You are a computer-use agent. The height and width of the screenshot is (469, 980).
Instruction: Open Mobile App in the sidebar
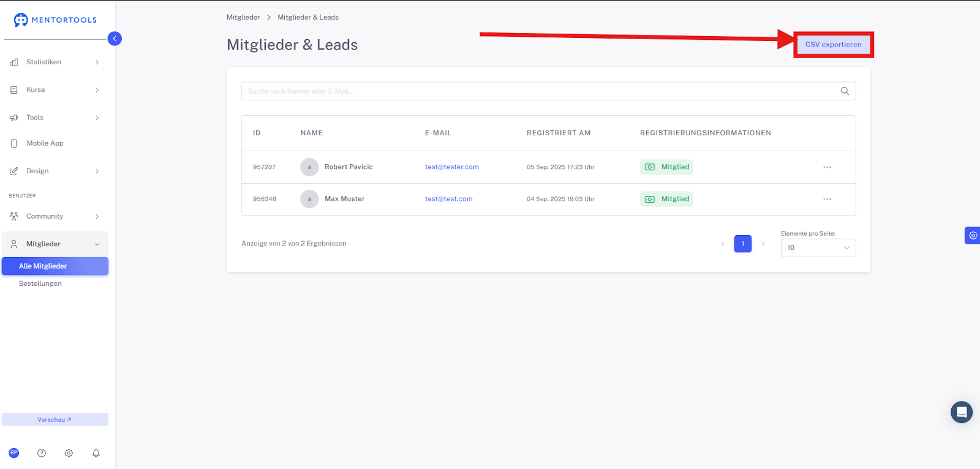click(55, 143)
